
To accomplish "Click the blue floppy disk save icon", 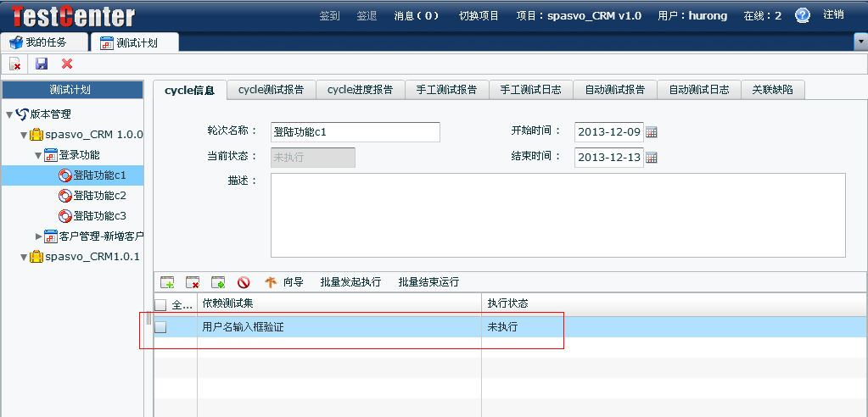I will 42,64.
